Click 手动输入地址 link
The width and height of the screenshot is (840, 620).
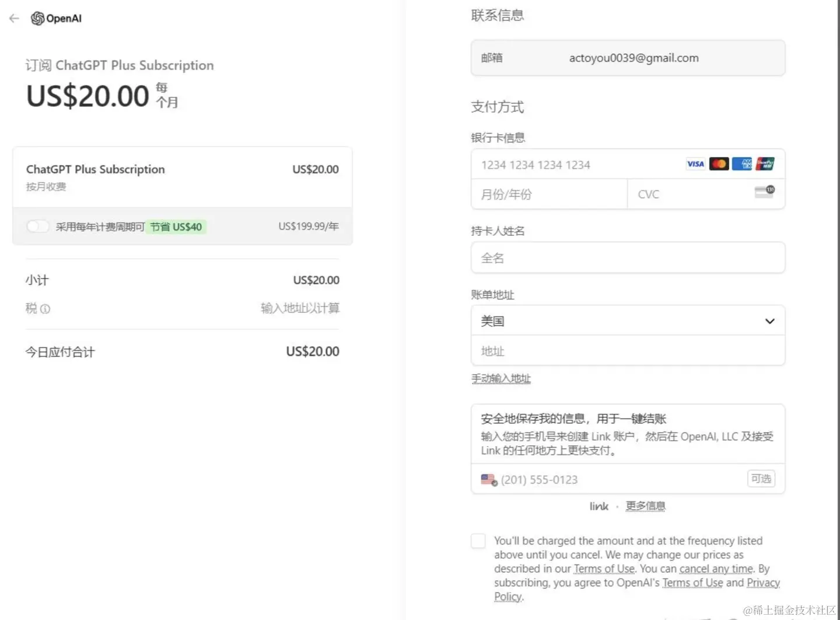pyautogui.click(x=501, y=379)
